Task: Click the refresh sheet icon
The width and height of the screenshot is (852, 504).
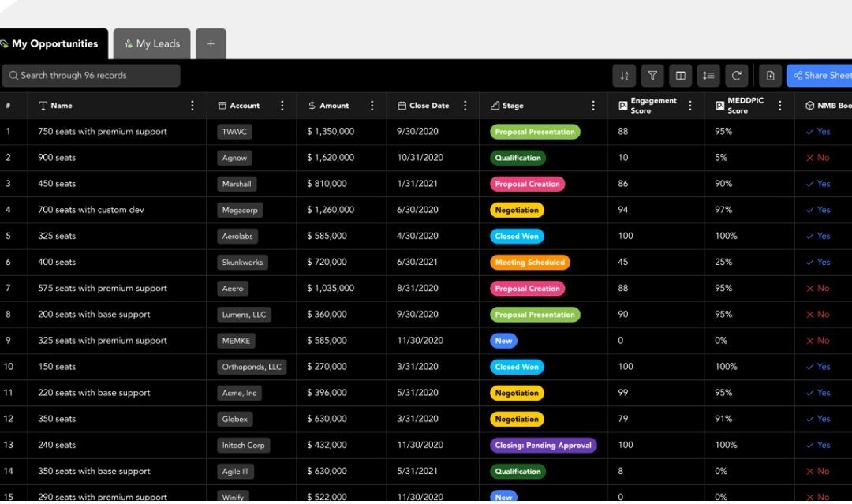Action: (x=737, y=76)
